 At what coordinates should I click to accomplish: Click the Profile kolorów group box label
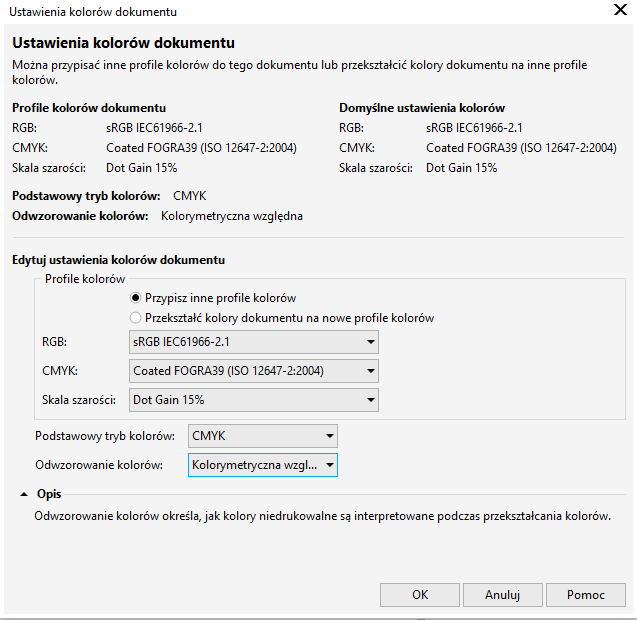85,279
